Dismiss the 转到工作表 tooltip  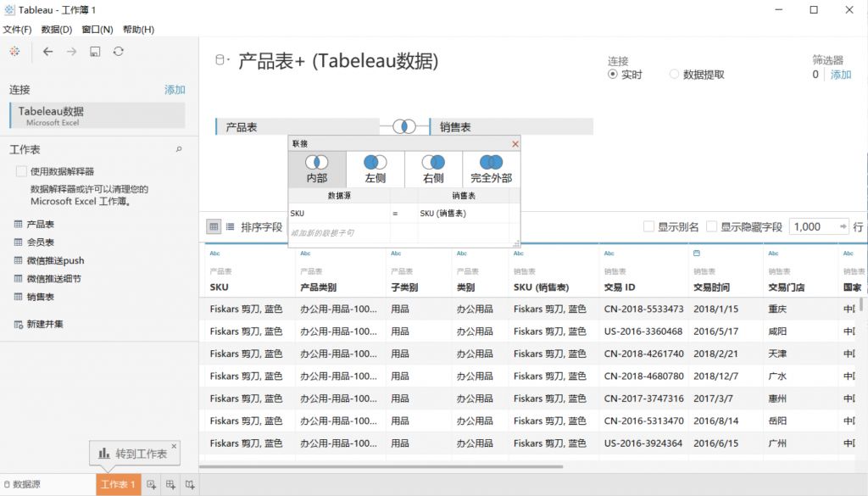coord(174,446)
